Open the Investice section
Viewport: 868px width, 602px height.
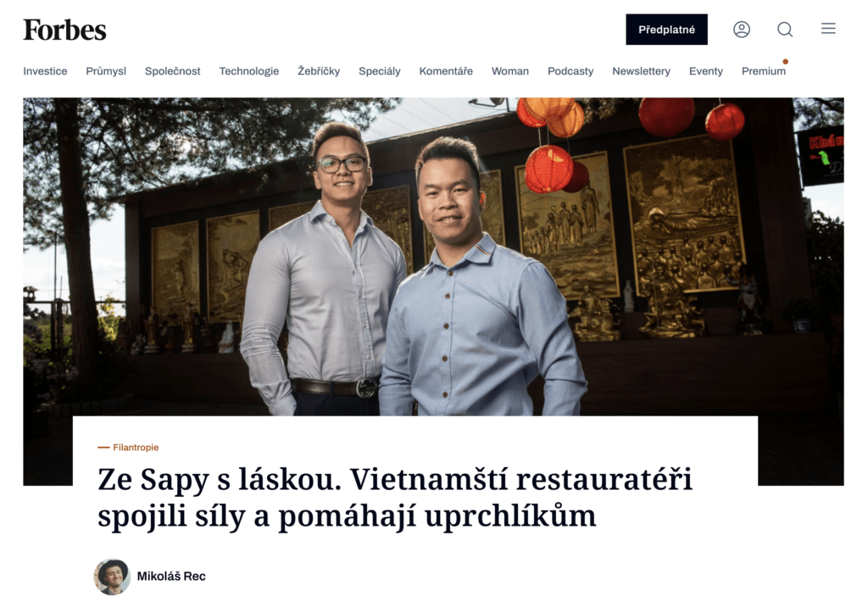tap(45, 71)
